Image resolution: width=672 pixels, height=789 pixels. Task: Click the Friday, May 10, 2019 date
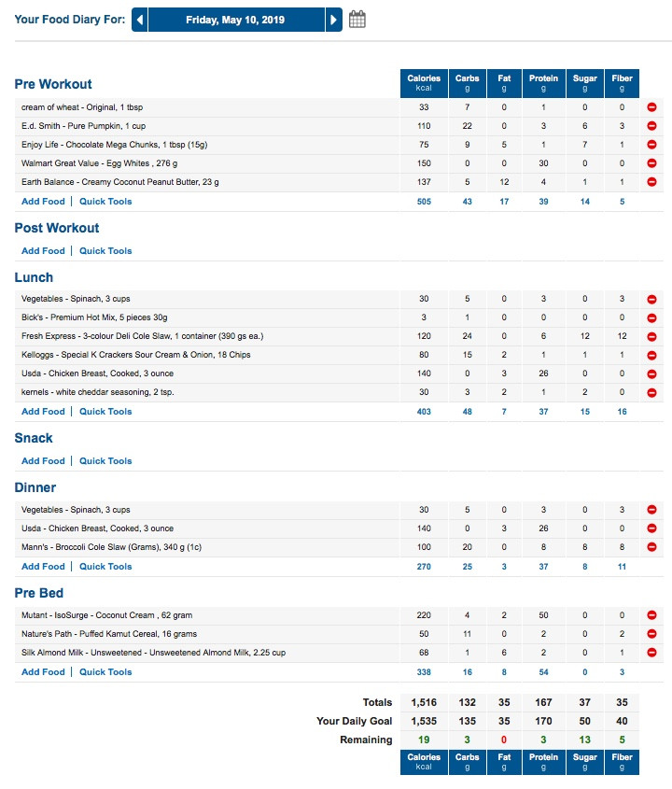pyautogui.click(x=235, y=20)
